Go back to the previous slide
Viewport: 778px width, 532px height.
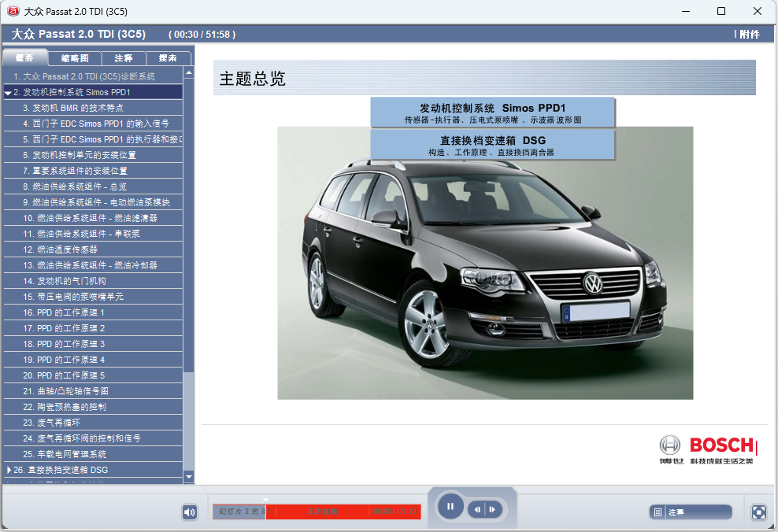477,509
